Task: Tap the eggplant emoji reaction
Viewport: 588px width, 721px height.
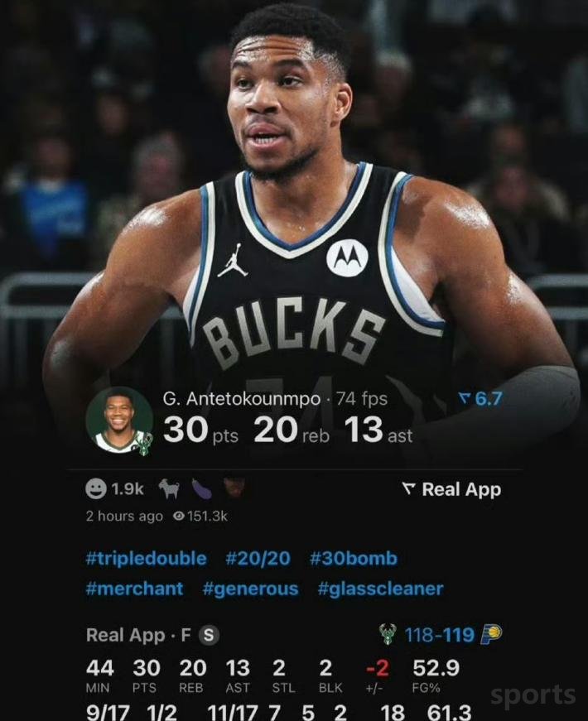Action: click(201, 488)
